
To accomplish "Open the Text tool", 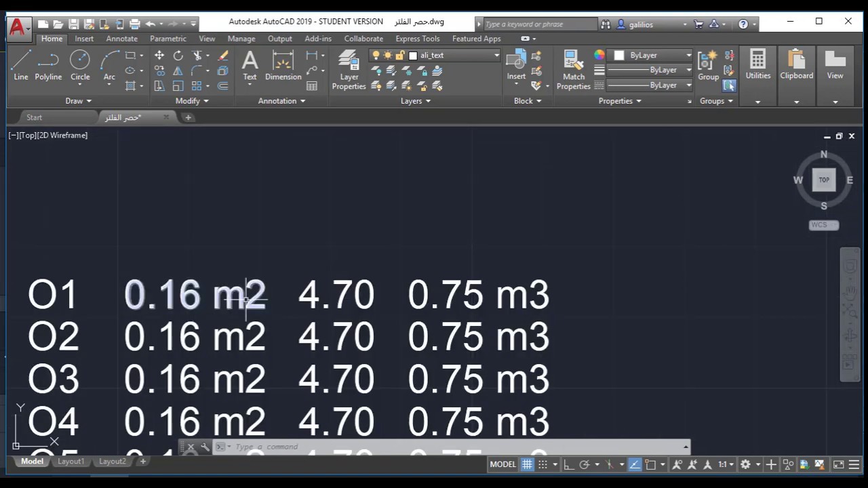I will click(250, 66).
